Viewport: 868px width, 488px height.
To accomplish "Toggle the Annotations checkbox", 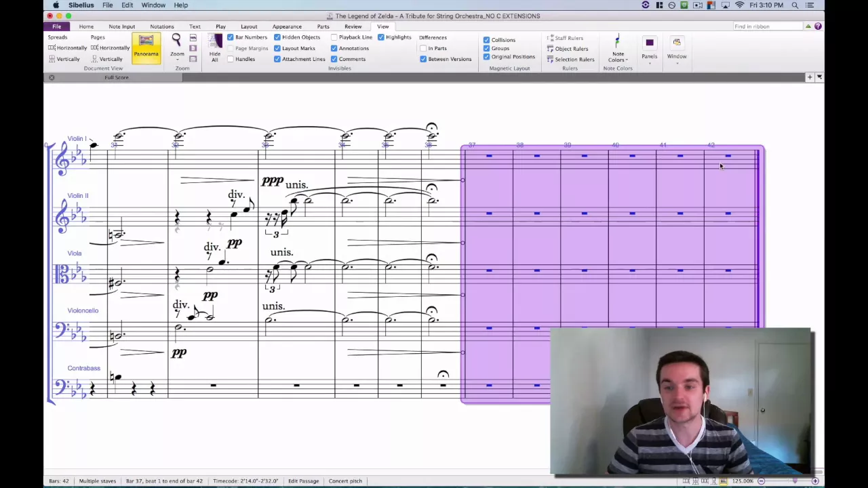I will click(x=334, y=48).
